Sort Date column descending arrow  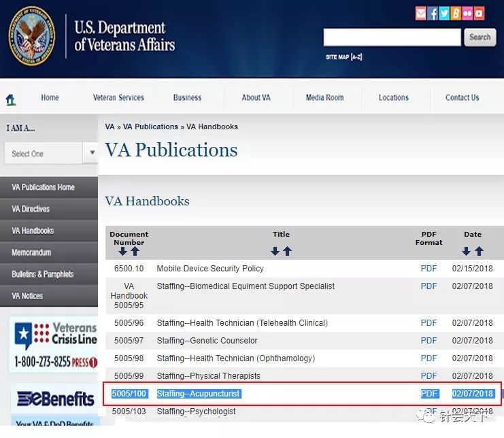pyautogui.click(x=467, y=251)
